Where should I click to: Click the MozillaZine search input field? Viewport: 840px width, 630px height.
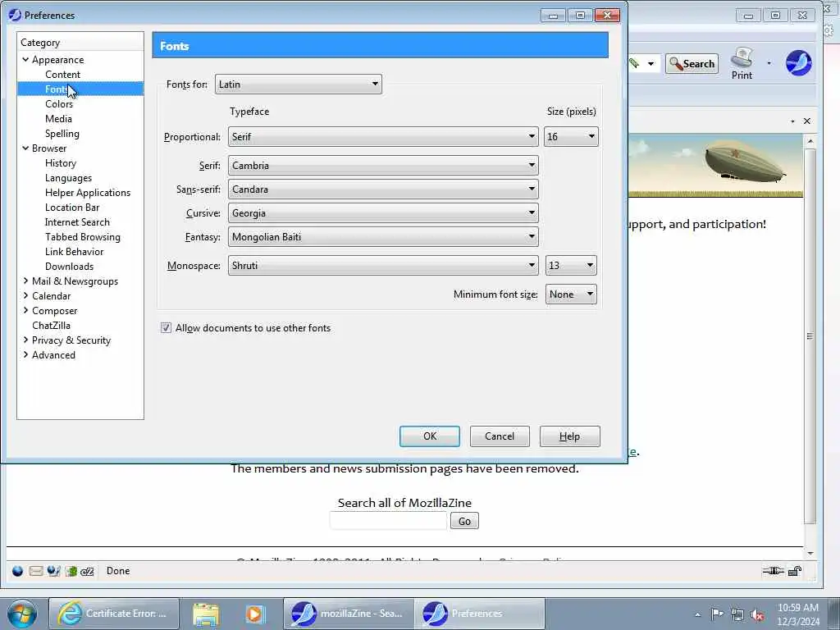click(388, 521)
